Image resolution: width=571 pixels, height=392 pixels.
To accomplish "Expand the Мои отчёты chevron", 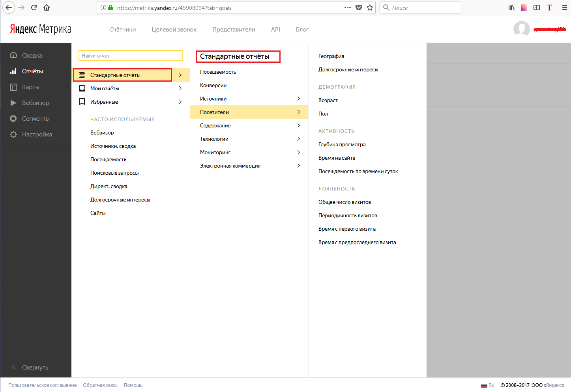I will tap(180, 88).
